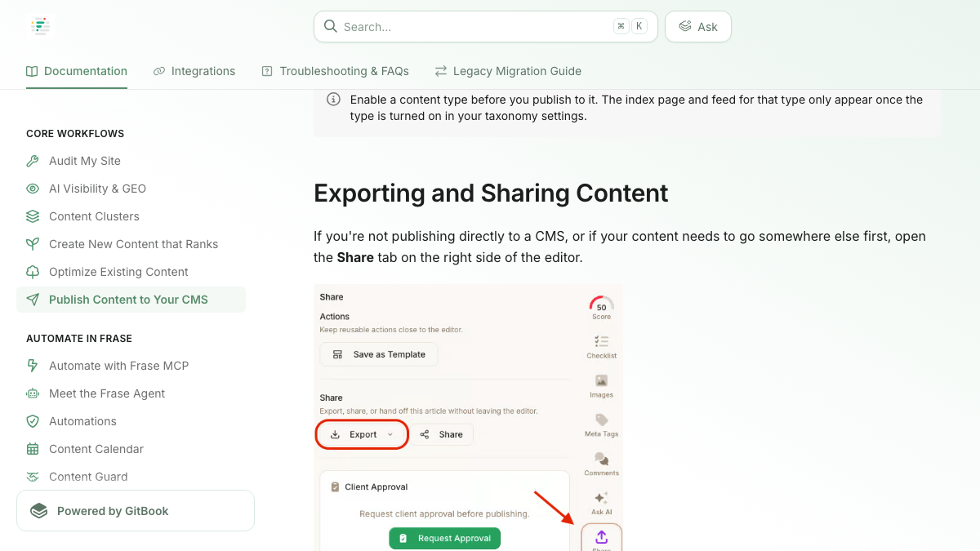Open the Ask assistant button
Image resolution: width=980 pixels, height=551 pixels.
coord(698,26)
